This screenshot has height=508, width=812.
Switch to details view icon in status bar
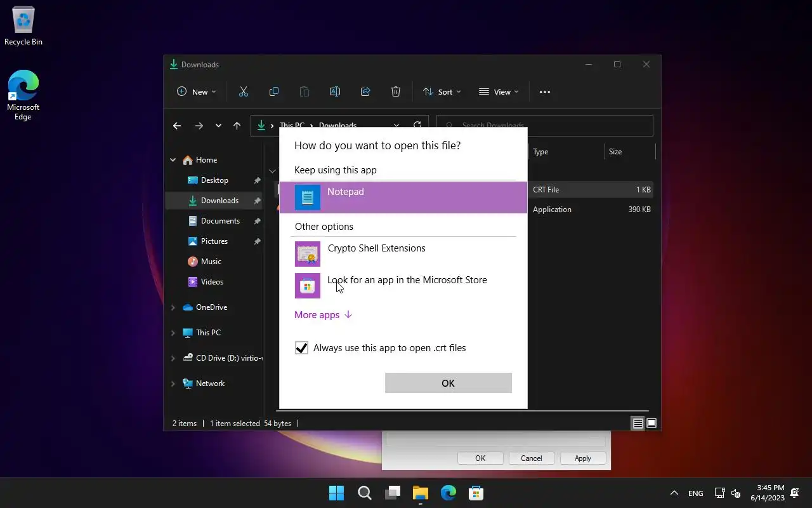tap(638, 424)
